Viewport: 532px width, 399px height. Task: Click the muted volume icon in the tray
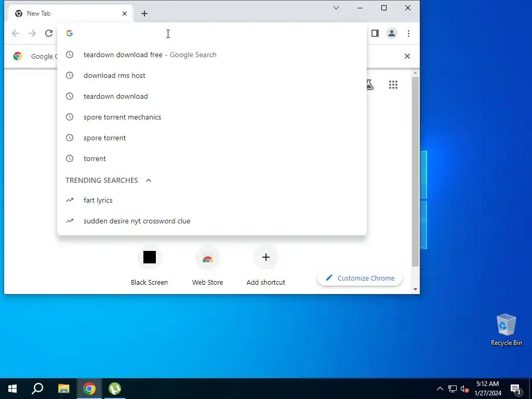[x=464, y=389]
